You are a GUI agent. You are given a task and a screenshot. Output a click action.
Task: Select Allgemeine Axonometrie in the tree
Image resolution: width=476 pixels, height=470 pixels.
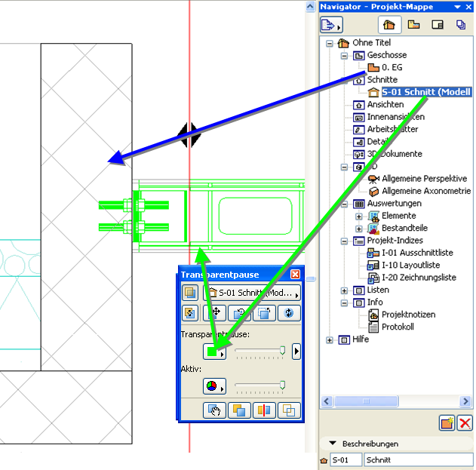click(x=426, y=191)
